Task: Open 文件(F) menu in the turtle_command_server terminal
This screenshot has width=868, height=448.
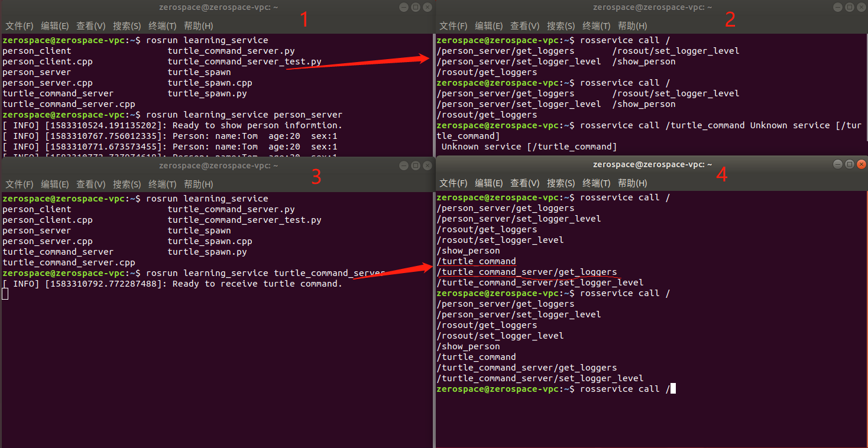Action: 20,184
